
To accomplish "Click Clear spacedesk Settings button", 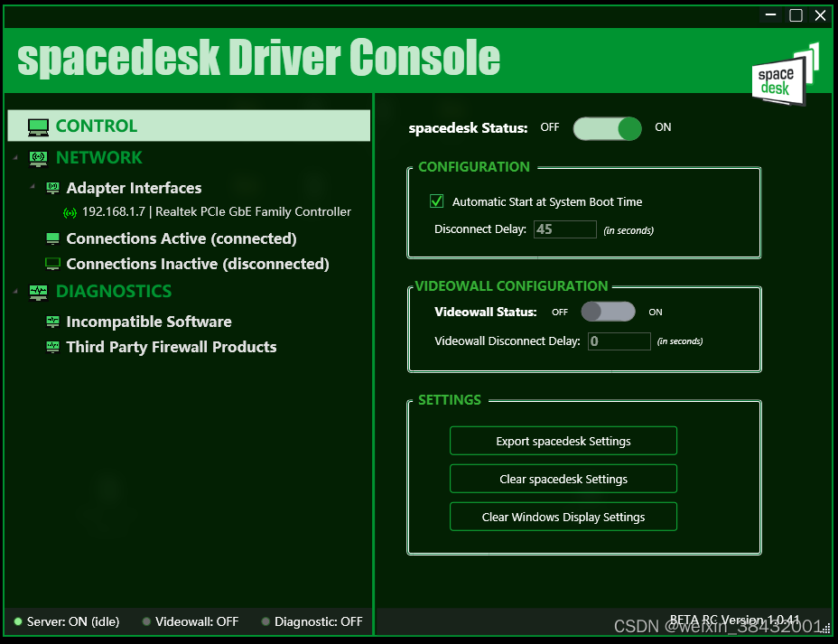I will click(563, 479).
